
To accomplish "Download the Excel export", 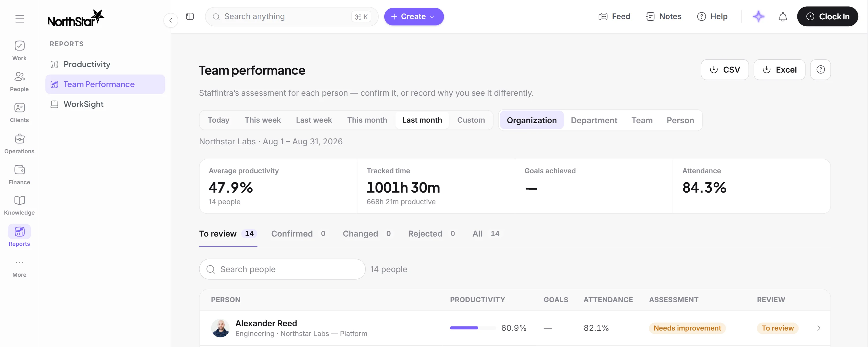I will coord(779,70).
